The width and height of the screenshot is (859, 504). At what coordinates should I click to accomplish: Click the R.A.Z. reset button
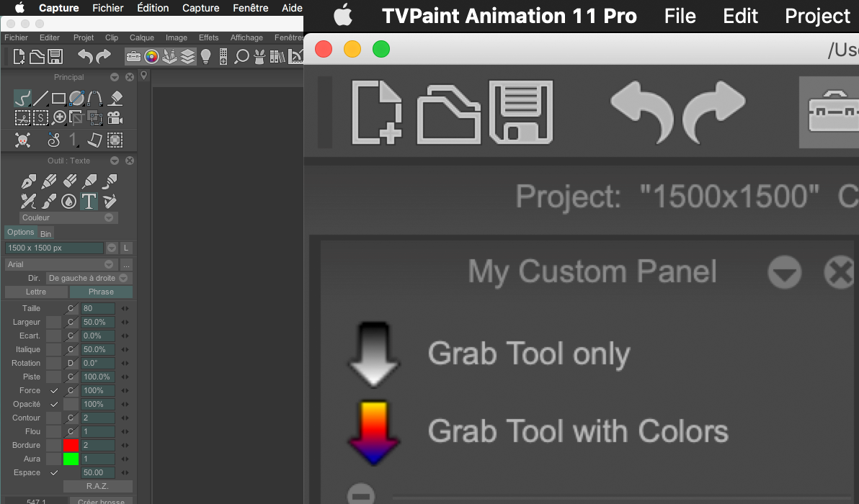pos(97,486)
